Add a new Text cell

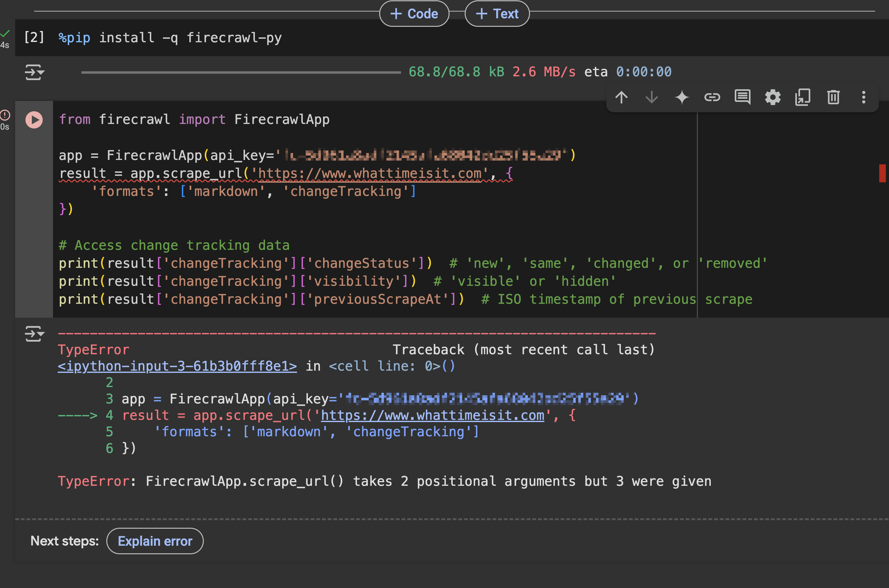[497, 14]
